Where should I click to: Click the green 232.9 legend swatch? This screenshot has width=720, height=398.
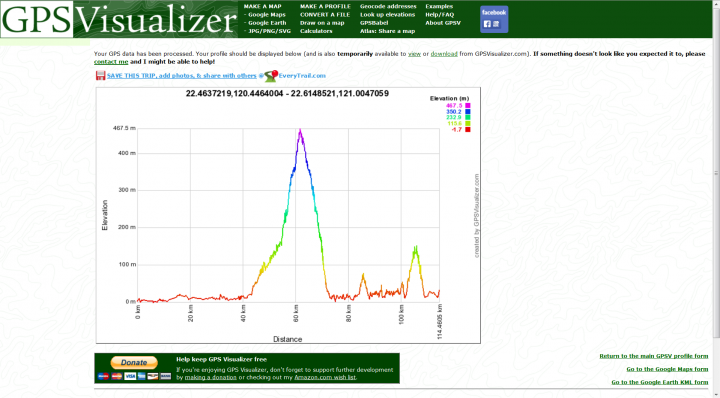click(x=468, y=118)
